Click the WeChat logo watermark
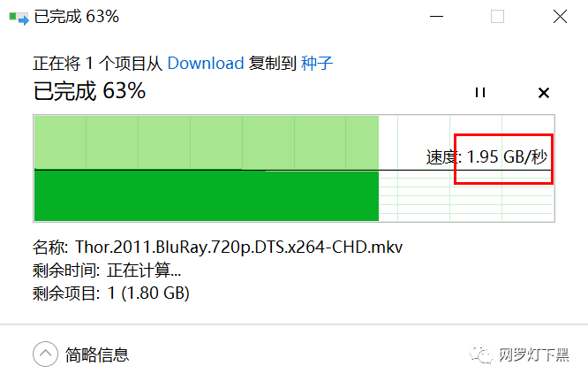 click(481, 354)
